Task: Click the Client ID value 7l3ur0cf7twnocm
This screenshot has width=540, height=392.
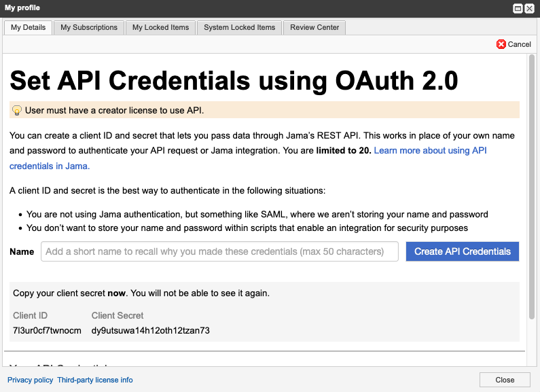Action: 47,331
